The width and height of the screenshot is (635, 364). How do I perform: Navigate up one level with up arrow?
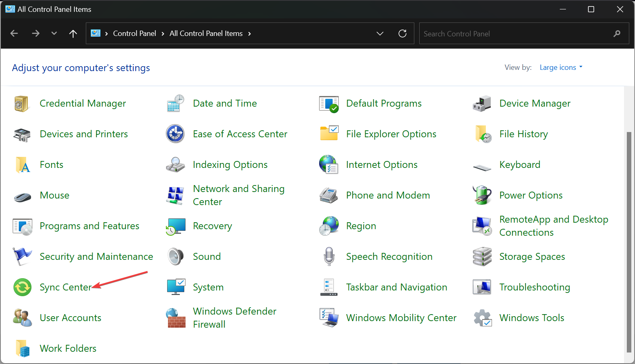tap(73, 33)
